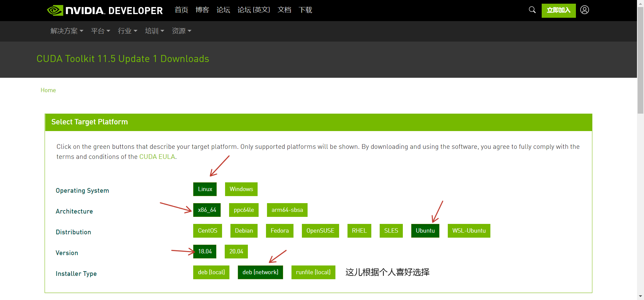
Task: Open 博客 in the top navigation
Action: click(x=202, y=10)
